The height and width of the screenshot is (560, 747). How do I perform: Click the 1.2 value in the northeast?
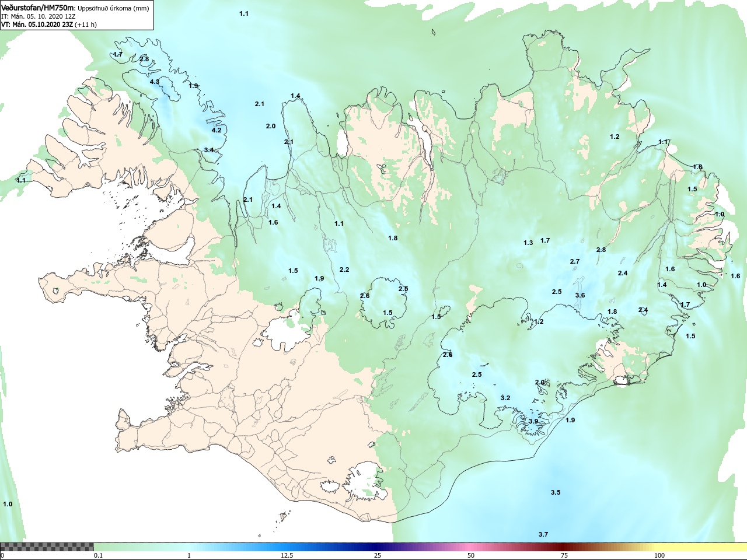pyautogui.click(x=615, y=136)
